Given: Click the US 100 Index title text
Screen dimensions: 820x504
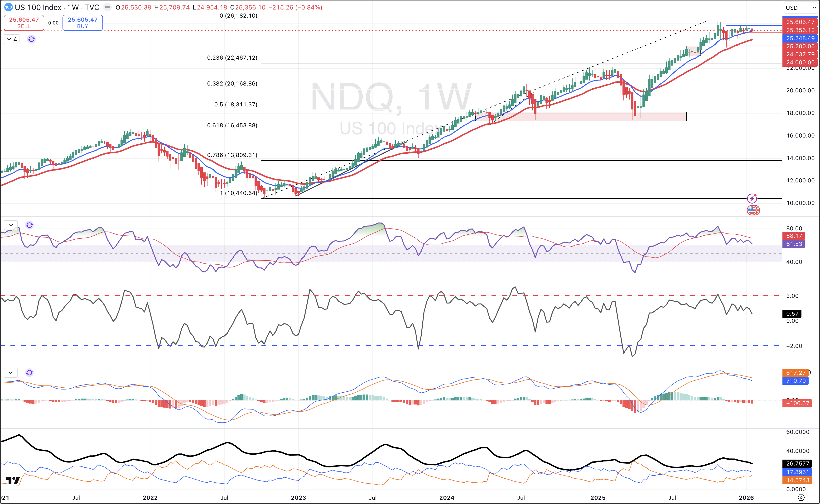Looking at the screenshot, I should (x=38, y=7).
